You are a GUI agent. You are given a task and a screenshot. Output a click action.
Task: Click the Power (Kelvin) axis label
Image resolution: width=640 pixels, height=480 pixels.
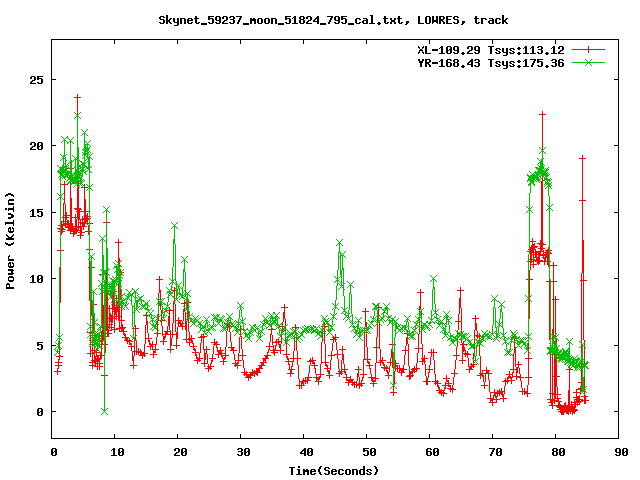pos(10,241)
